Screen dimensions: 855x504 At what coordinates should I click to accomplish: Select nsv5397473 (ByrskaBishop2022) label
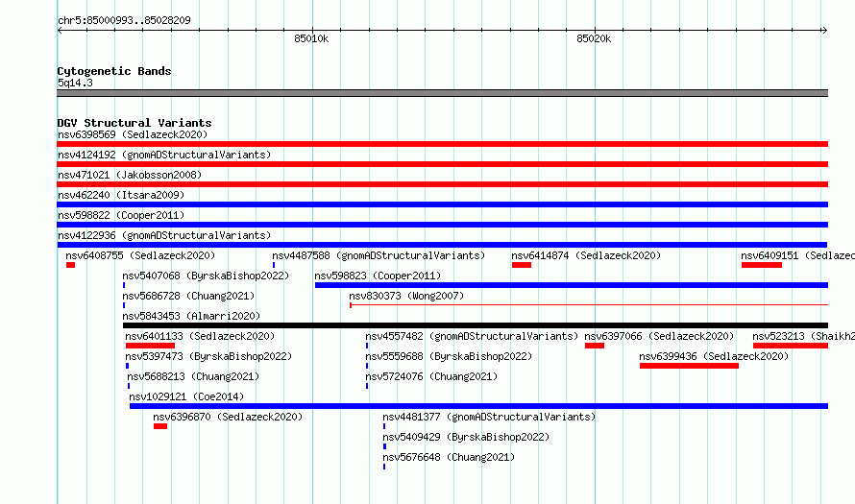208,356
